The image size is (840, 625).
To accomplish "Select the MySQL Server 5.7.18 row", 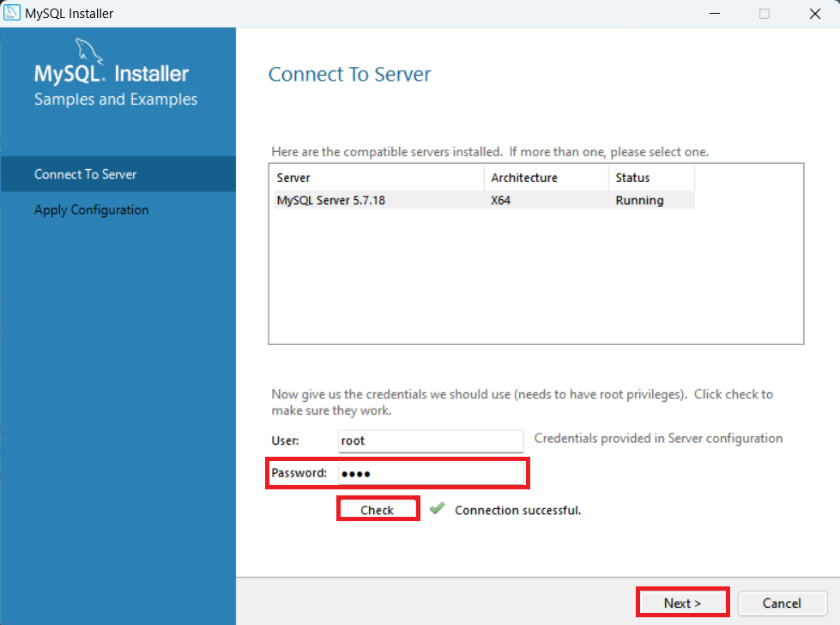I will pyautogui.click(x=484, y=200).
